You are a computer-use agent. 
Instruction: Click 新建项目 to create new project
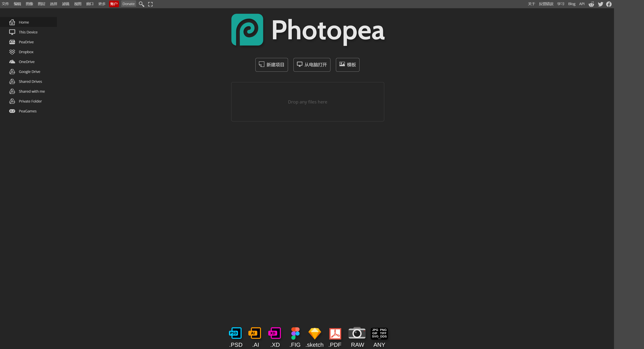tap(271, 65)
